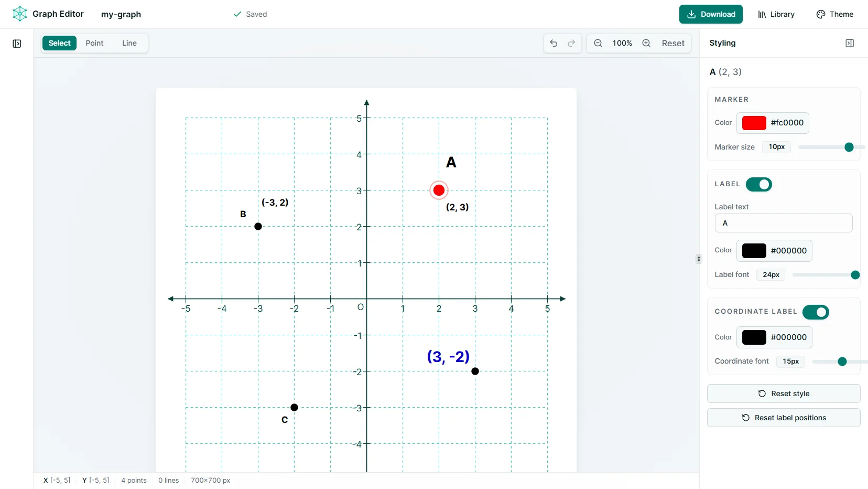The height and width of the screenshot is (489, 868).
Task: Select the black point B marker
Action: pos(258,226)
